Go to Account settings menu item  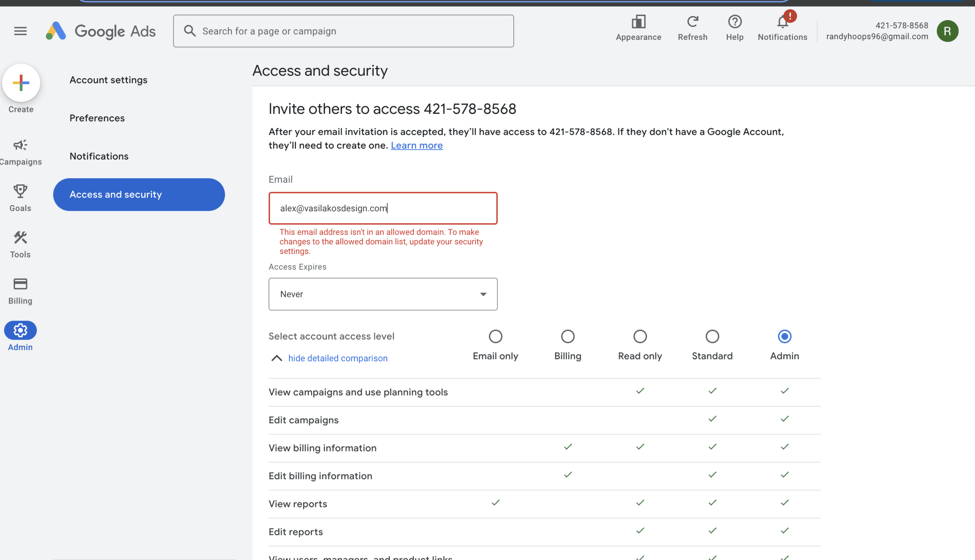tap(109, 80)
